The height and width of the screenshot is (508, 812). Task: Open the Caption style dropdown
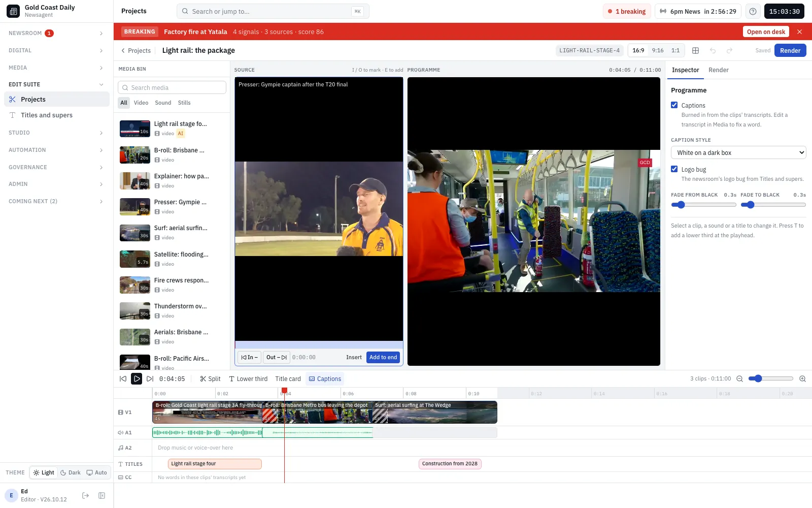[x=738, y=152]
